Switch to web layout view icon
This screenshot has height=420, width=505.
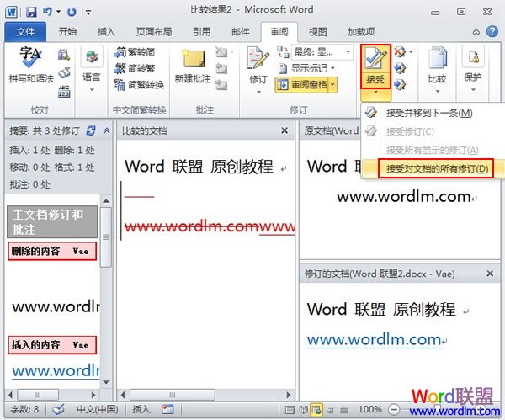pos(316,410)
